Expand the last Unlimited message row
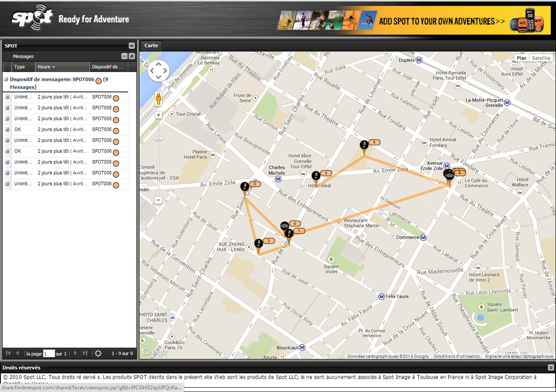 coord(7,184)
